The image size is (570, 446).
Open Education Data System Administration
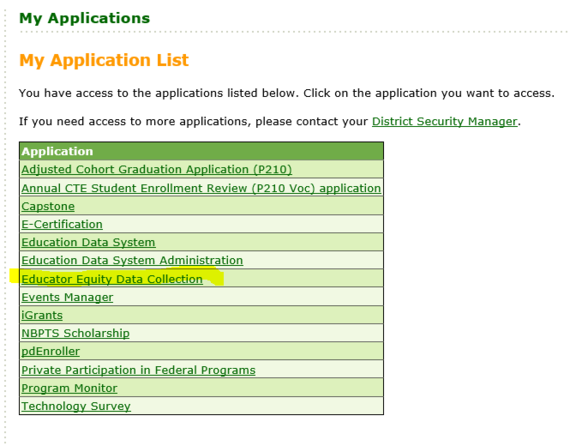pyautogui.click(x=132, y=261)
